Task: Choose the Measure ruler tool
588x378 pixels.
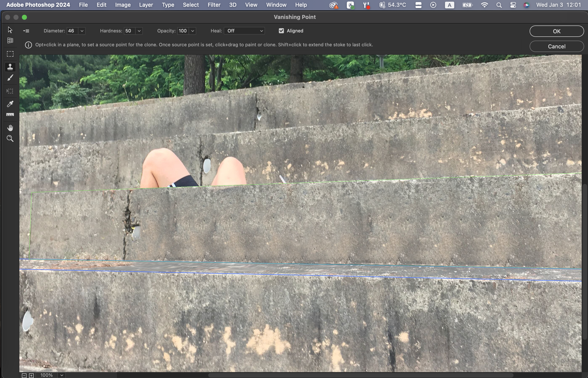Action: tap(10, 115)
